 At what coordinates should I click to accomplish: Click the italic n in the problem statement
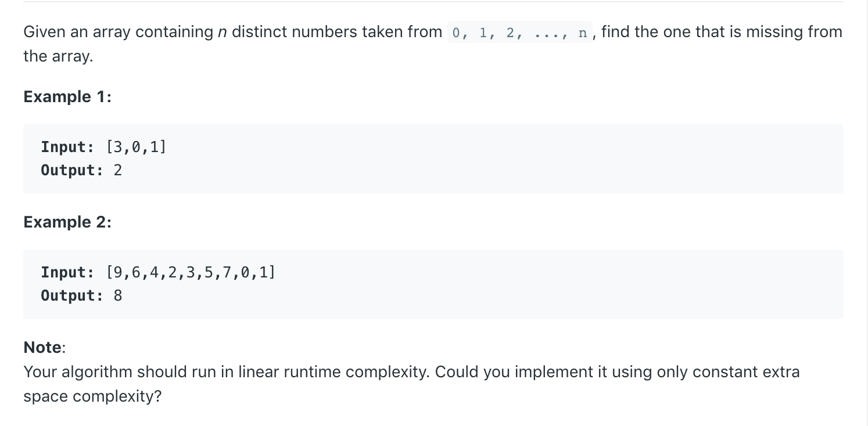point(222,32)
